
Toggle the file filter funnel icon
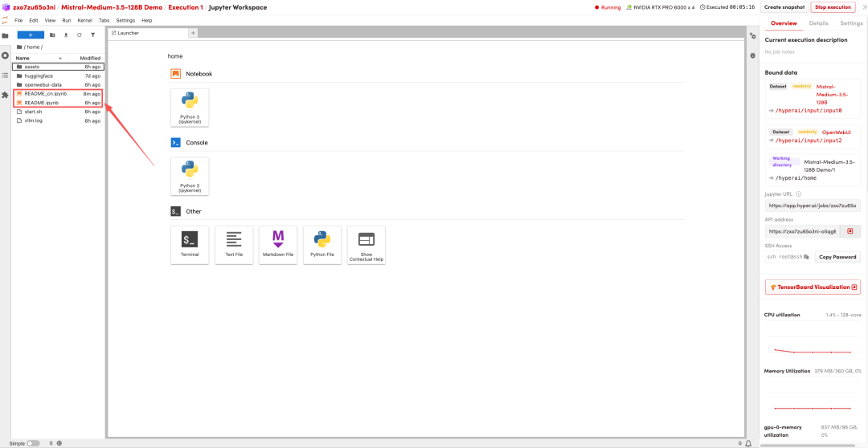coord(93,35)
